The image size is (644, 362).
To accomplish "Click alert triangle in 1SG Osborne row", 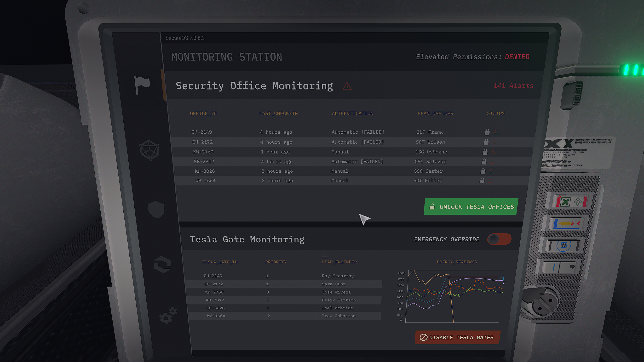I will click(493, 152).
